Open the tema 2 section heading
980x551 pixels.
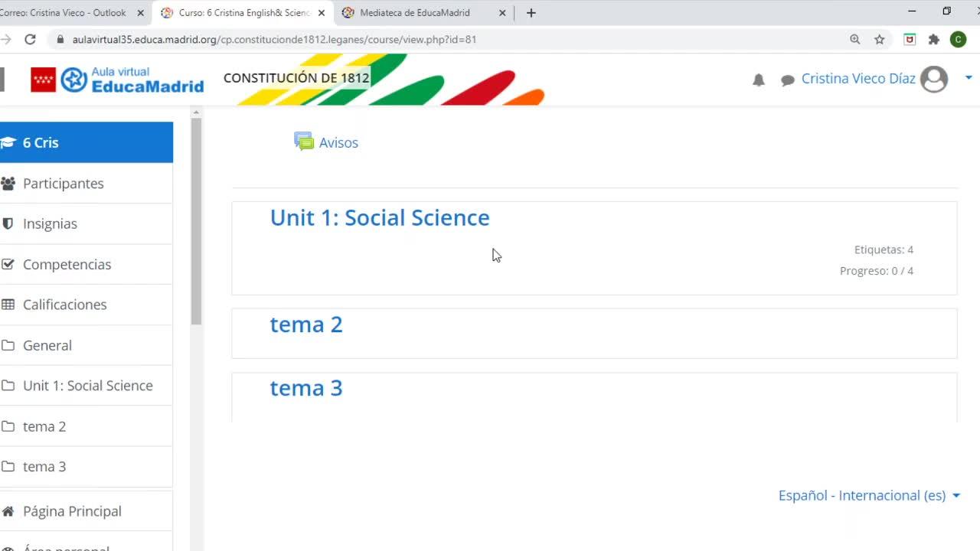click(306, 324)
